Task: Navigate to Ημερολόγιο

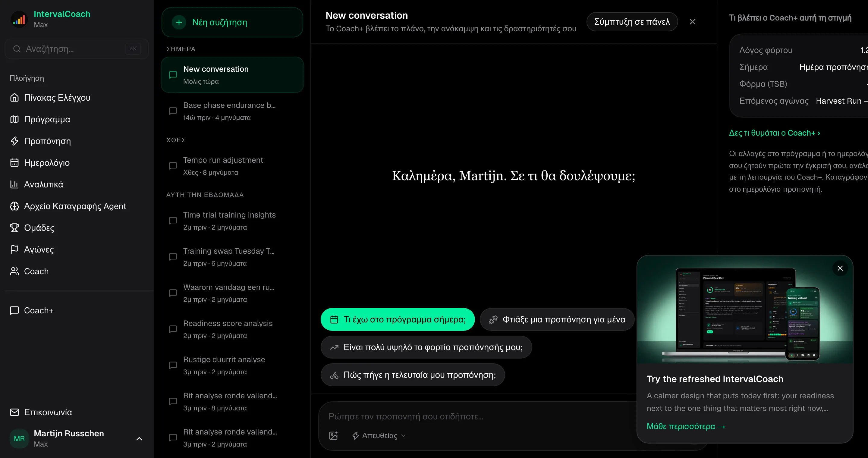Action: 77,163
